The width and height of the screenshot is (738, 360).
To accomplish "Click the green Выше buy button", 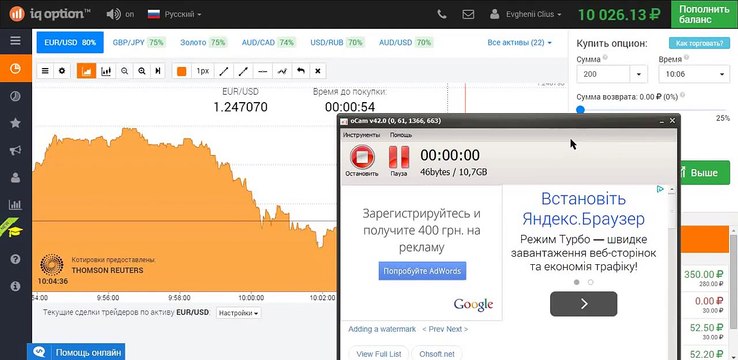I will (704, 173).
